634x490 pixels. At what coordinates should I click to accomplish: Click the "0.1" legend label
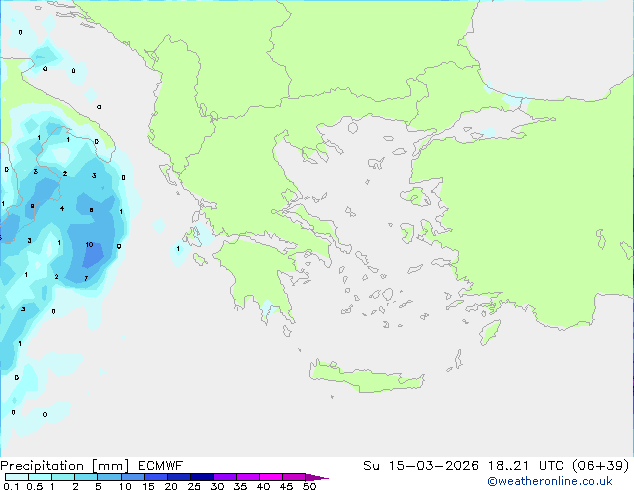(11, 486)
